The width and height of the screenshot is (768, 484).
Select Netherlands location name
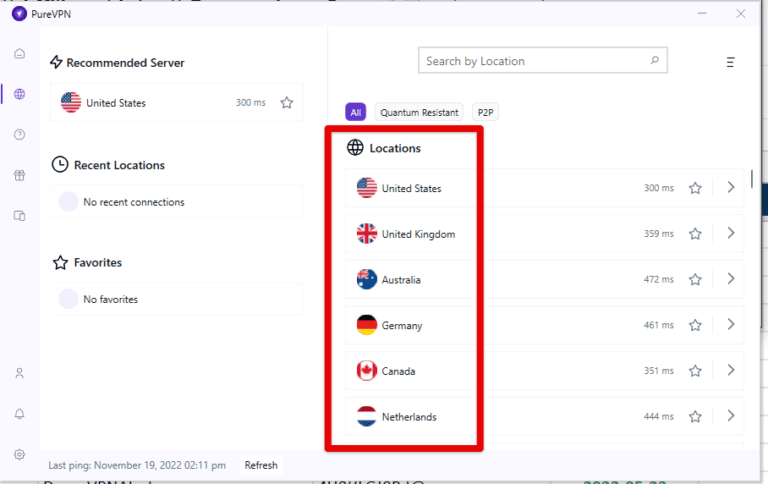[x=409, y=417]
